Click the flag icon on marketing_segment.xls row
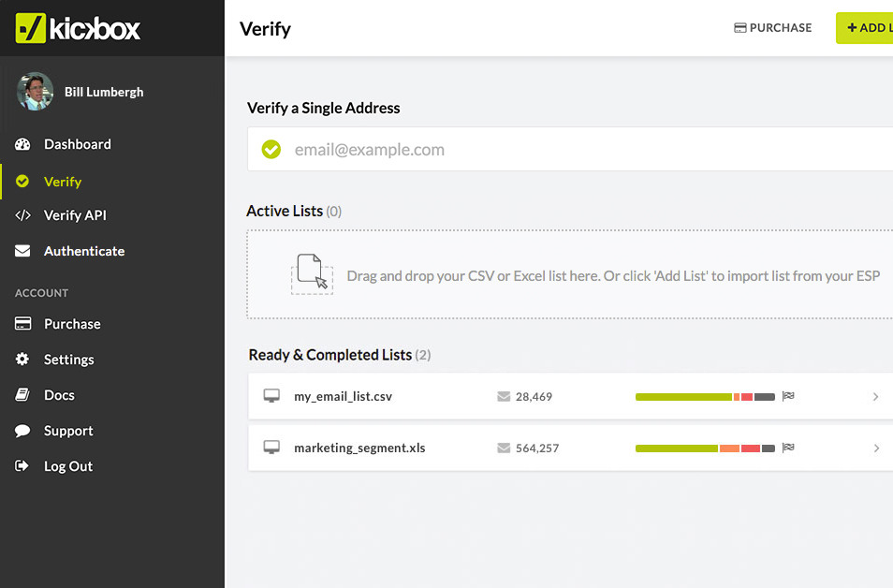The image size is (893, 588). (788, 448)
